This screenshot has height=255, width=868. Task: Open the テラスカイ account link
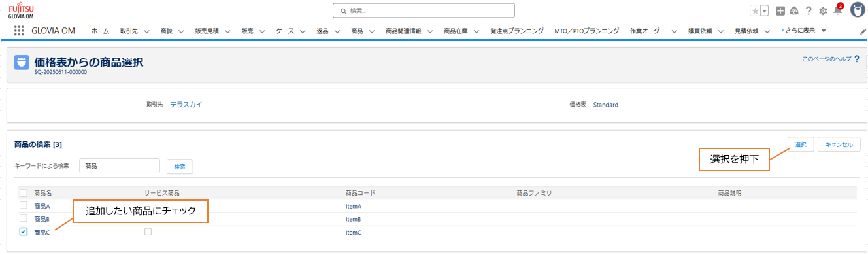186,105
